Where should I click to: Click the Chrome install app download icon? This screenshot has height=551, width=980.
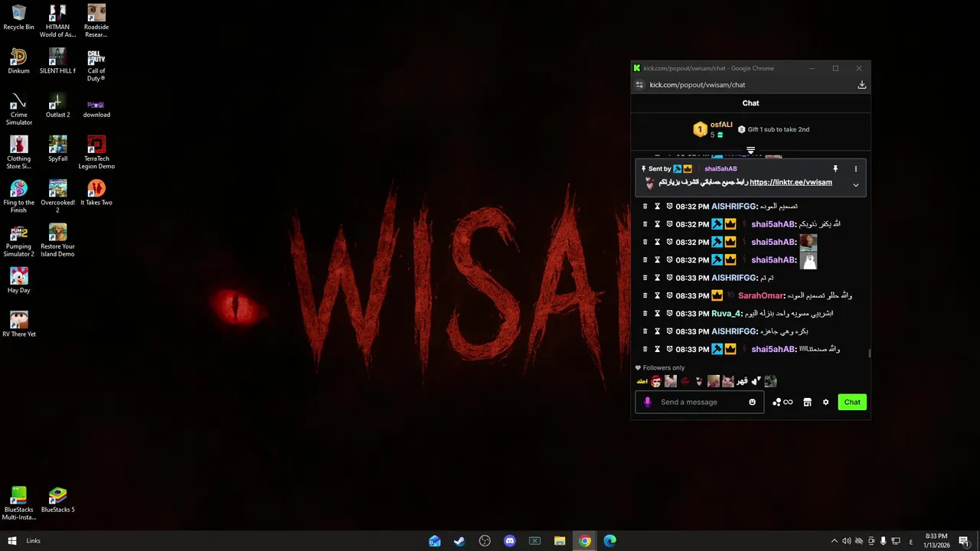[861, 85]
